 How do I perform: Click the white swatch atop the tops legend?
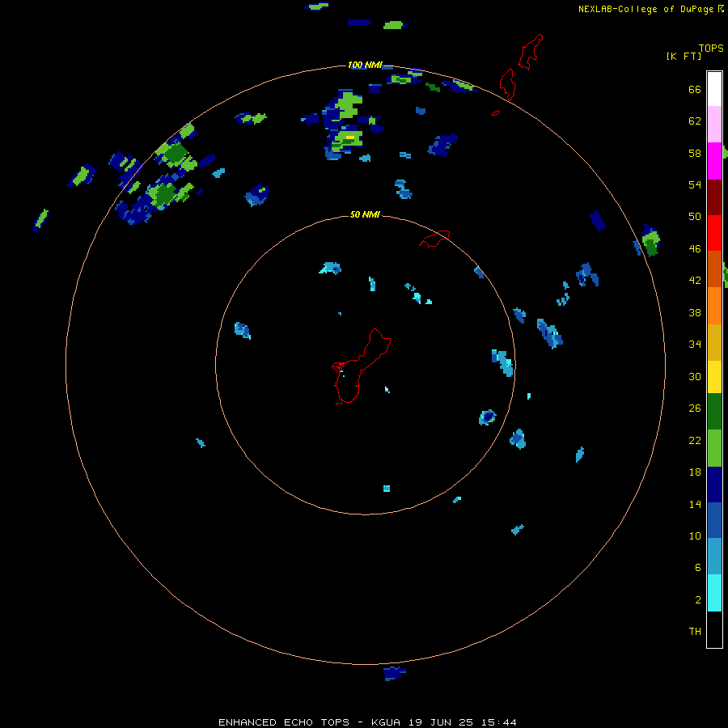(x=714, y=89)
